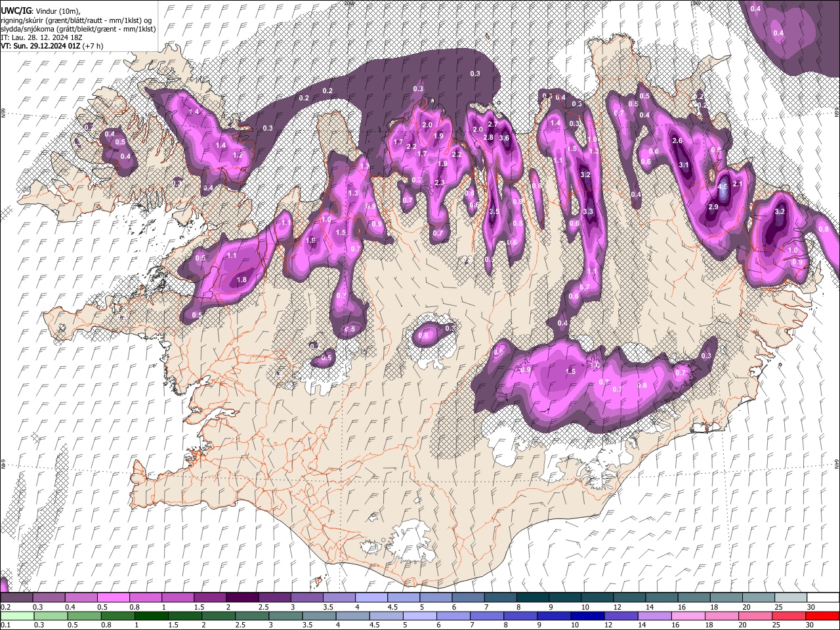Choose the deep navy 10–12 rain swatch
This screenshot has height=630, width=840.
pos(587,616)
